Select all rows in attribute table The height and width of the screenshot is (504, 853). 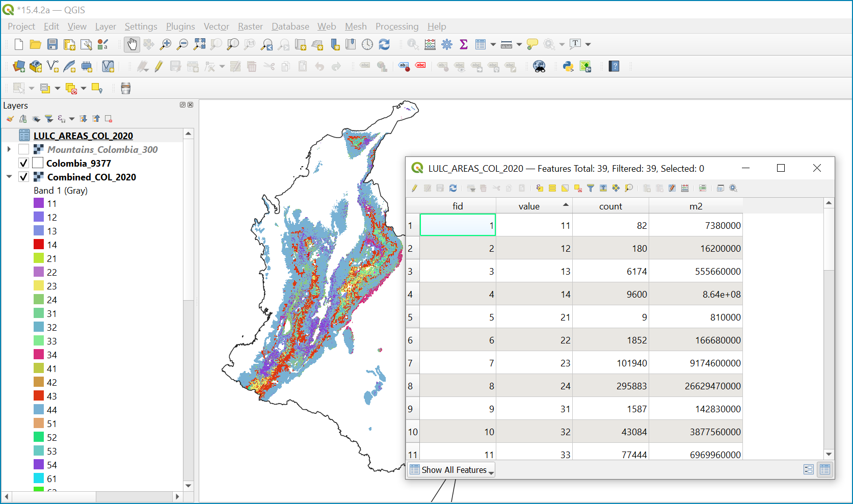(x=552, y=188)
